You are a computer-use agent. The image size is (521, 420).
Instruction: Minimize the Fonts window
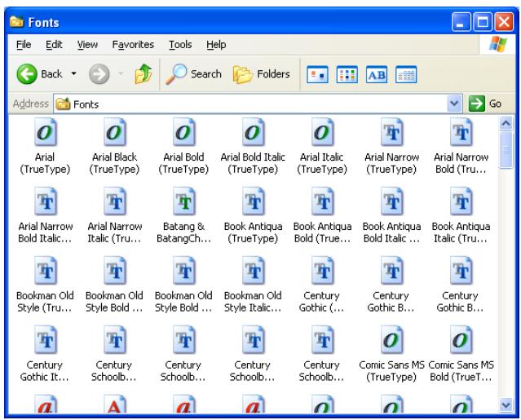461,22
